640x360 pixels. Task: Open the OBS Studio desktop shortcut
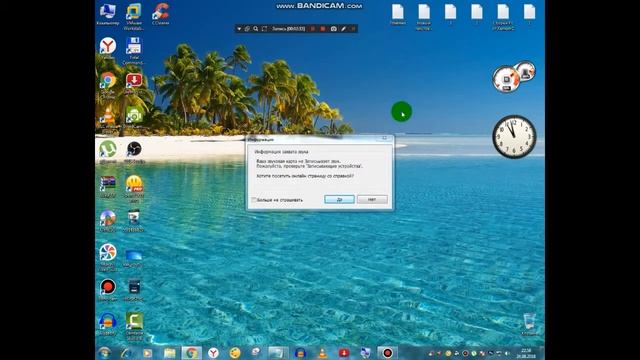click(134, 151)
